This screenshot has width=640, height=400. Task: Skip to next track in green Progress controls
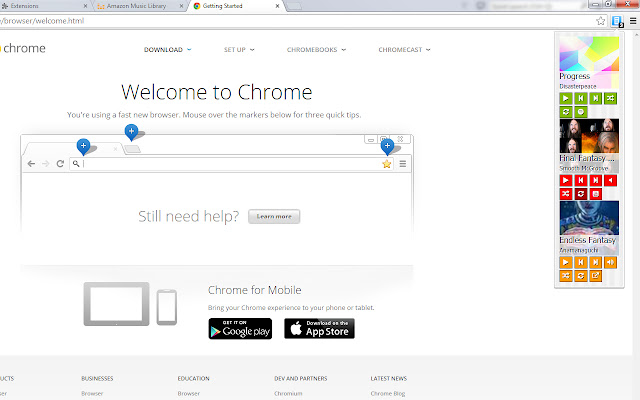[596, 98]
